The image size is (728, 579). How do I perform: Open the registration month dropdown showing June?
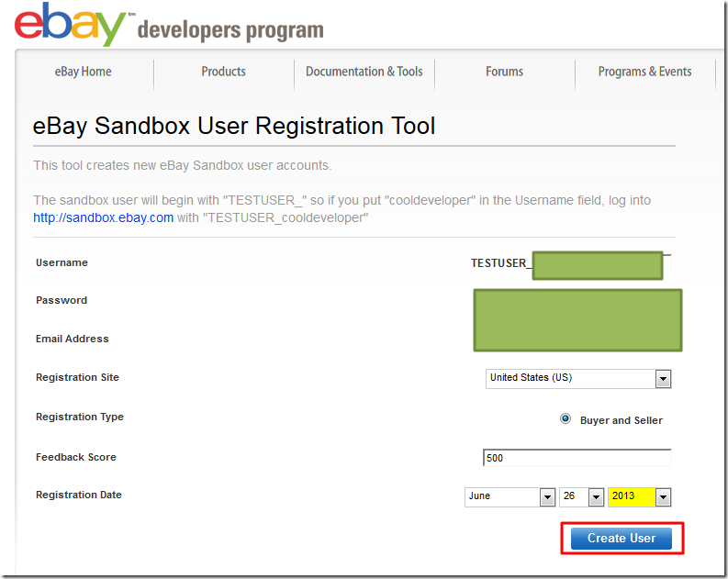tap(510, 497)
